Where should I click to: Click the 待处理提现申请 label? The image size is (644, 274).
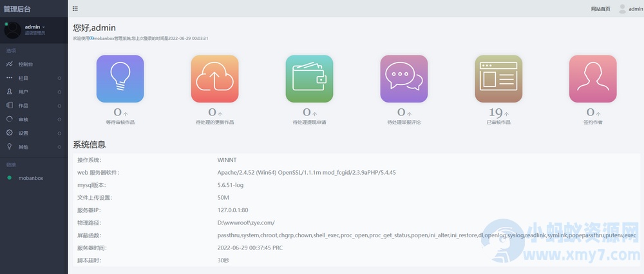tap(309, 122)
